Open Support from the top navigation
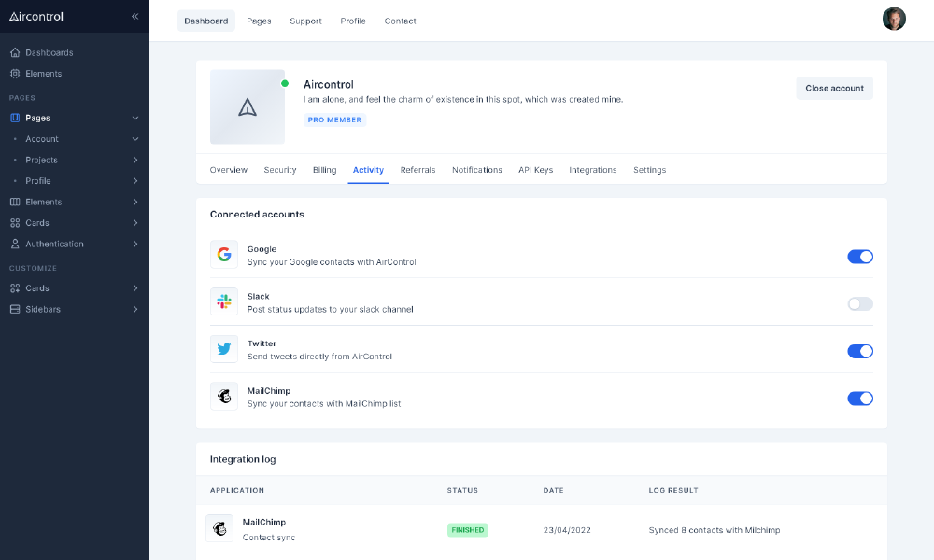Image resolution: width=934 pixels, height=560 pixels. pyautogui.click(x=305, y=21)
